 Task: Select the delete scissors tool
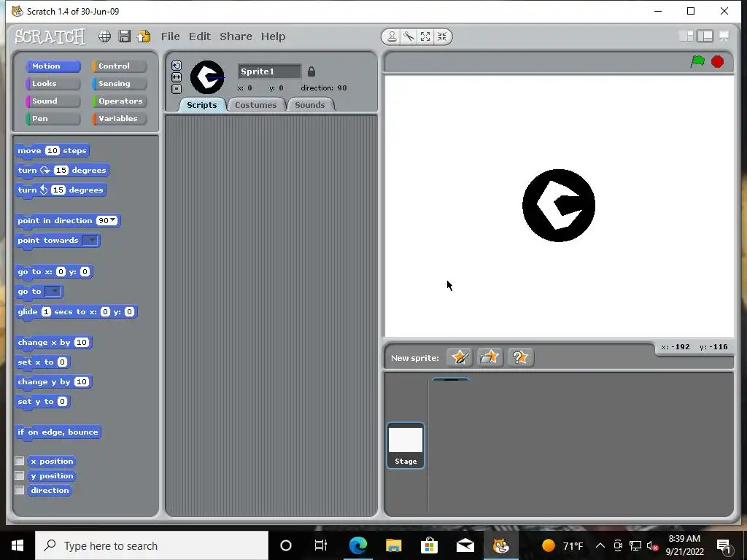pos(409,36)
